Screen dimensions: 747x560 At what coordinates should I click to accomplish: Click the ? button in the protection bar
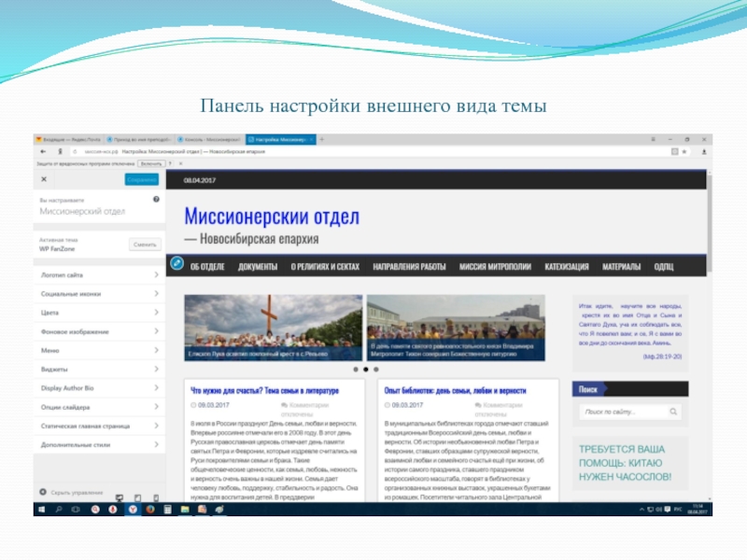170,164
